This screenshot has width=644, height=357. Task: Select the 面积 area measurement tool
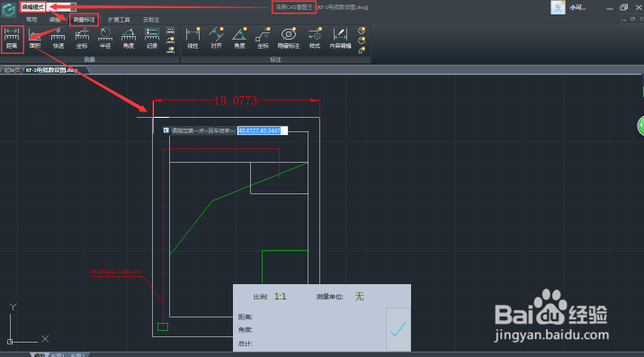point(35,39)
